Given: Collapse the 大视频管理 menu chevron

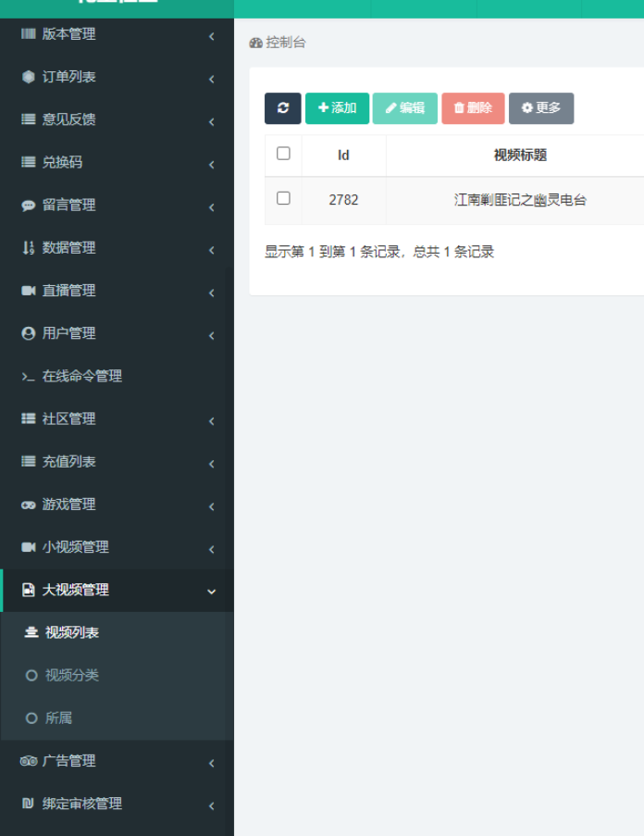Looking at the screenshot, I should point(211,592).
